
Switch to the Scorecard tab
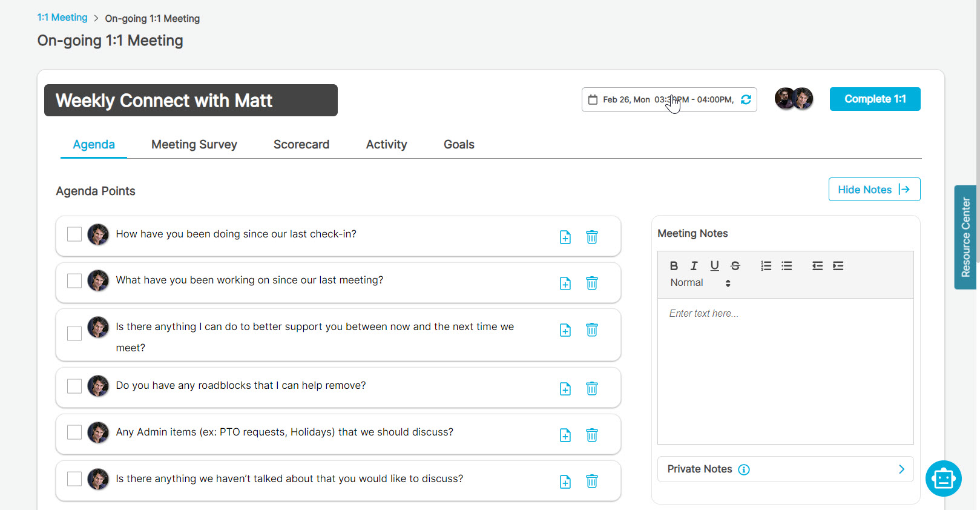click(301, 145)
